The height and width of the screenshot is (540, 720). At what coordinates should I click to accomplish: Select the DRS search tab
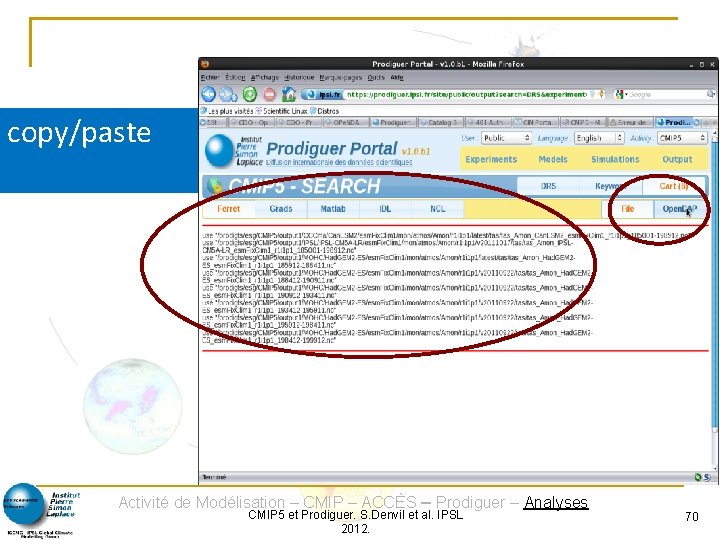(548, 186)
